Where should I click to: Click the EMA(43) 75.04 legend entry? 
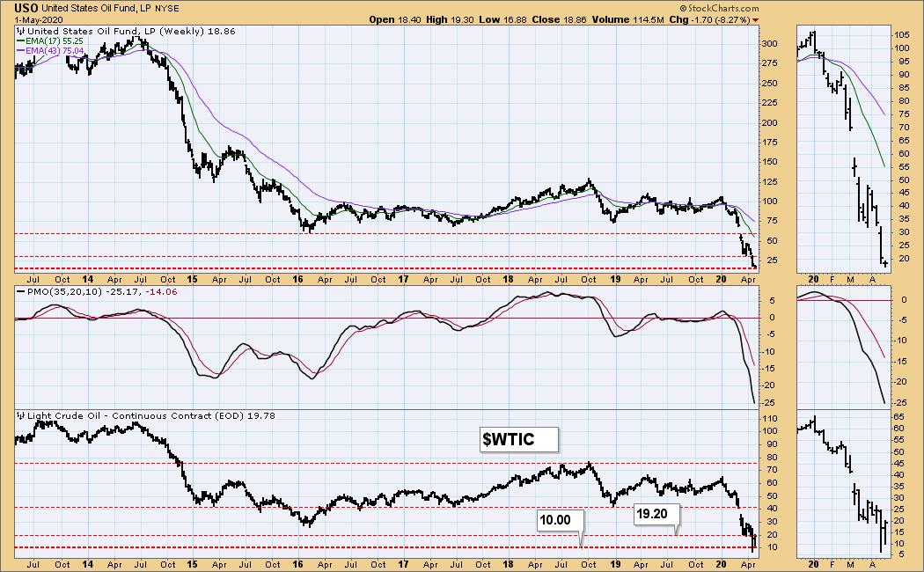[50, 51]
